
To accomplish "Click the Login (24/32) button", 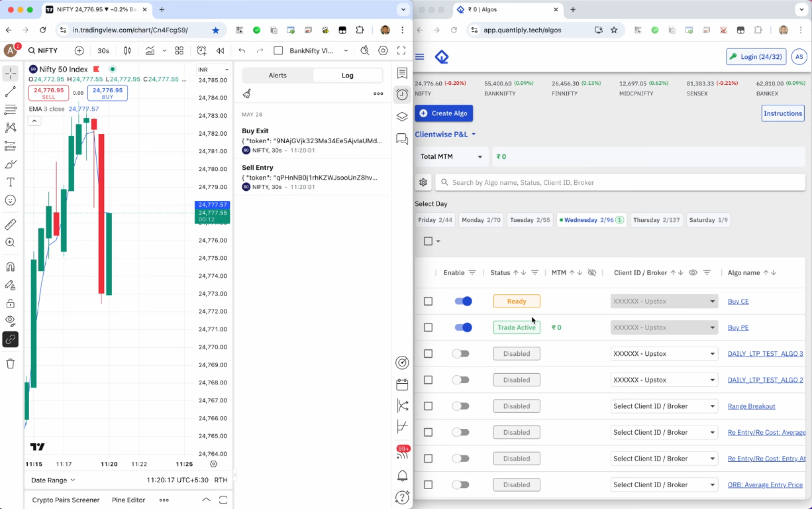I will coord(756,57).
